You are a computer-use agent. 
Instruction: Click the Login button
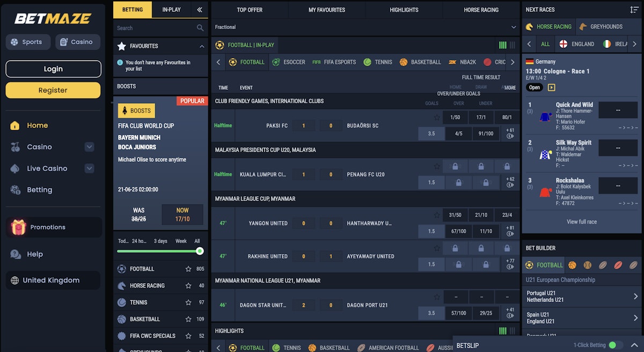click(x=53, y=69)
